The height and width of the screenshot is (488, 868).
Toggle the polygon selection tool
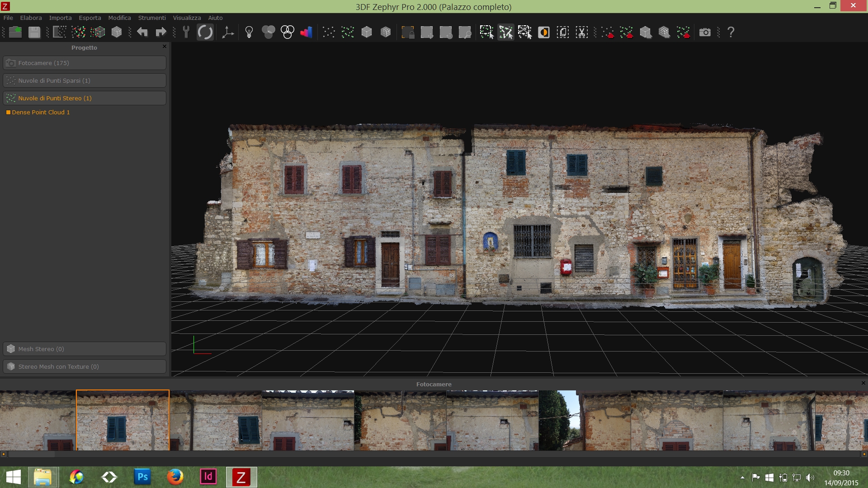[x=506, y=32]
